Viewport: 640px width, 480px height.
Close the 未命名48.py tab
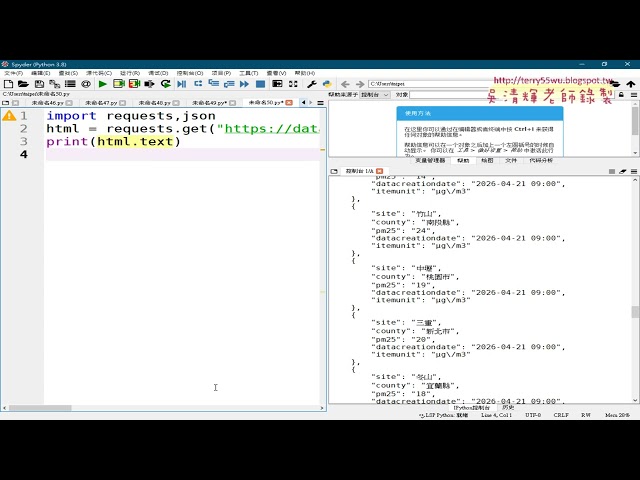point(176,103)
